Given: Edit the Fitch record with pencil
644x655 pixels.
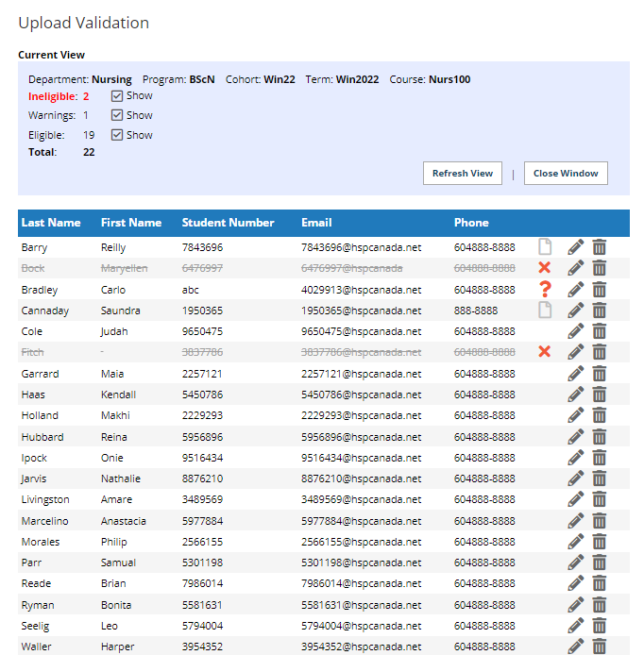Looking at the screenshot, I should pos(575,352).
